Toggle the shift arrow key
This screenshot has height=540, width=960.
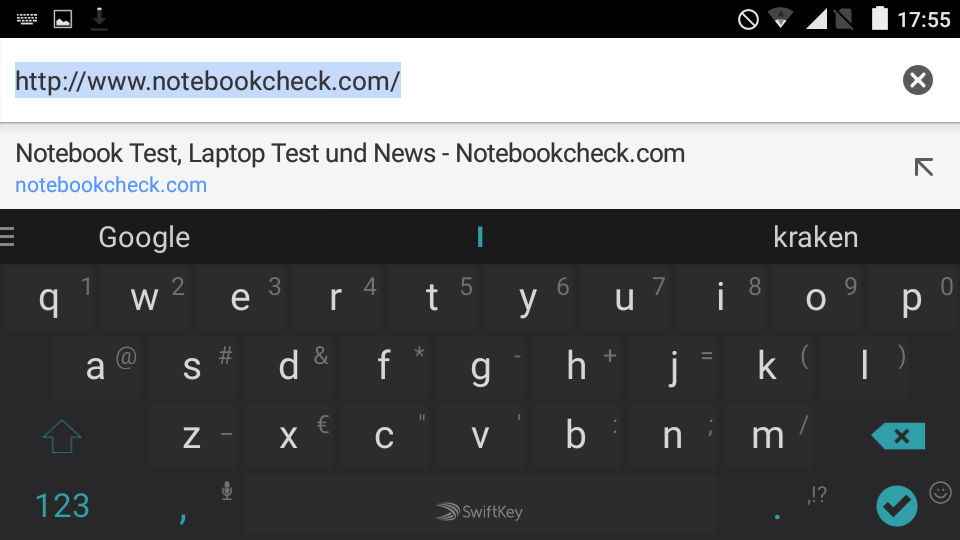tap(62, 436)
